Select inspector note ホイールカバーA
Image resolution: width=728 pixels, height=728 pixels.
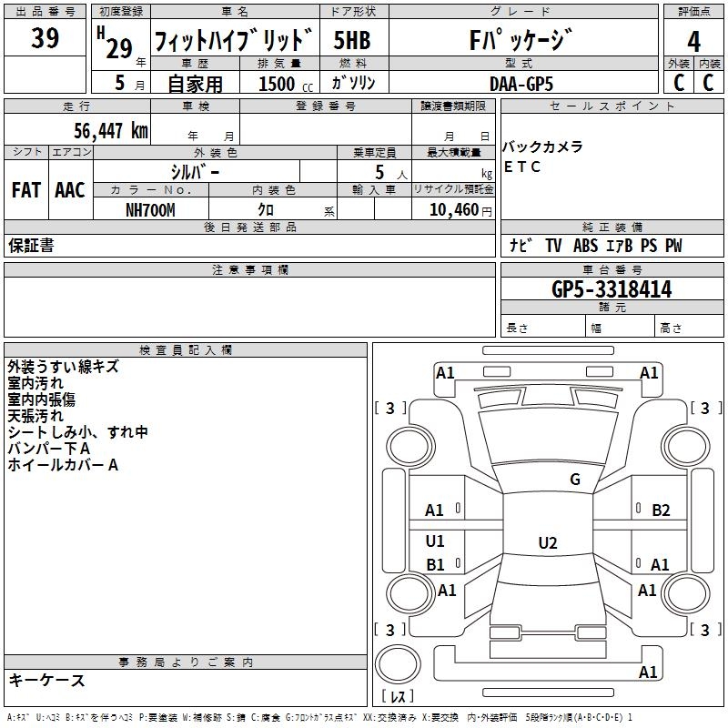pos(63,465)
